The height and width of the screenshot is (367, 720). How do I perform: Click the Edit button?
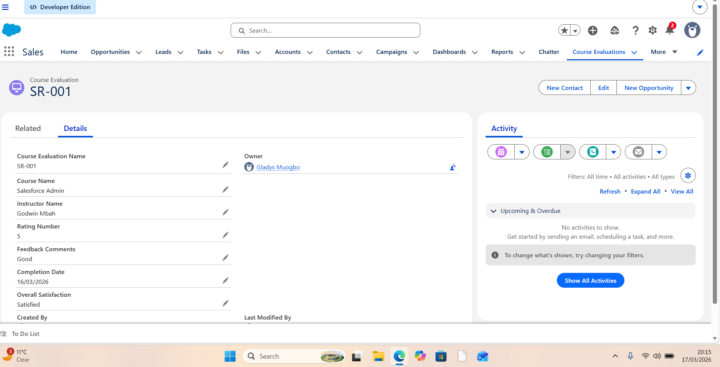[603, 88]
